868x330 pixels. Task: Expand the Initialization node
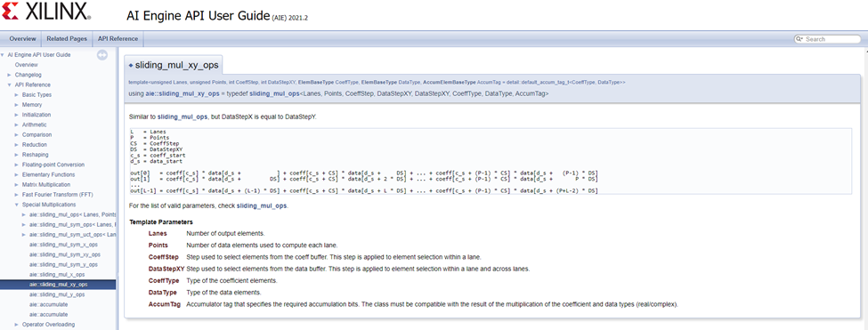pos(17,115)
